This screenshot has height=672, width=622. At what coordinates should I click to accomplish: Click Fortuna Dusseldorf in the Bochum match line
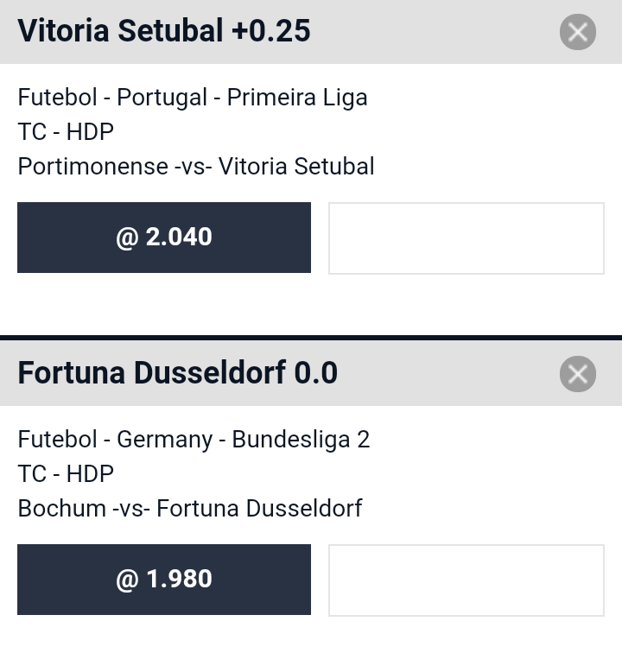(x=259, y=508)
